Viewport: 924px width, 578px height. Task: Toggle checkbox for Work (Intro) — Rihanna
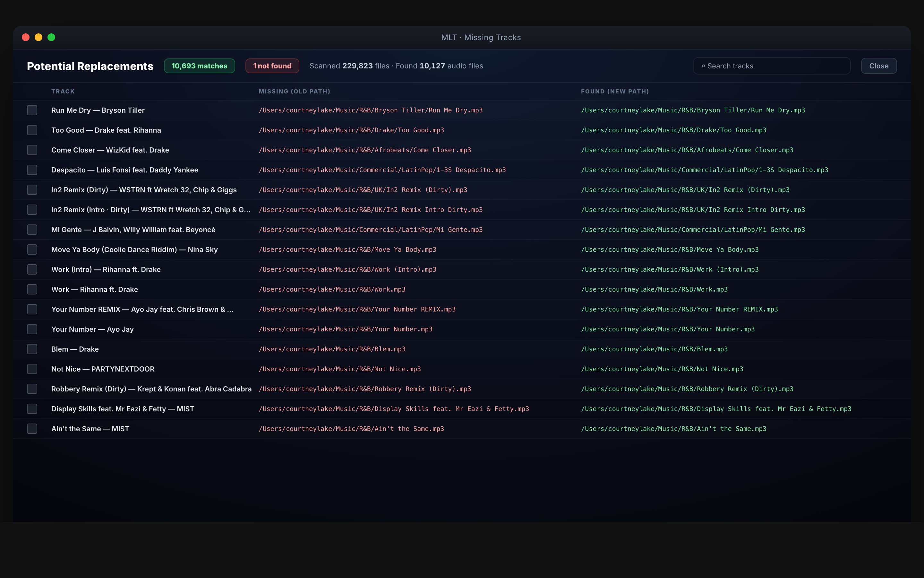coord(32,269)
